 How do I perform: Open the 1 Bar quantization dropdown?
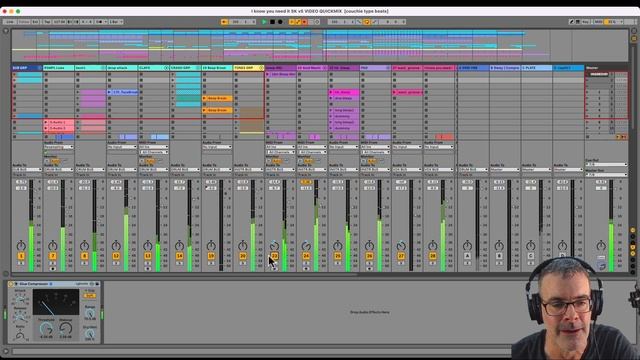pos(116,22)
